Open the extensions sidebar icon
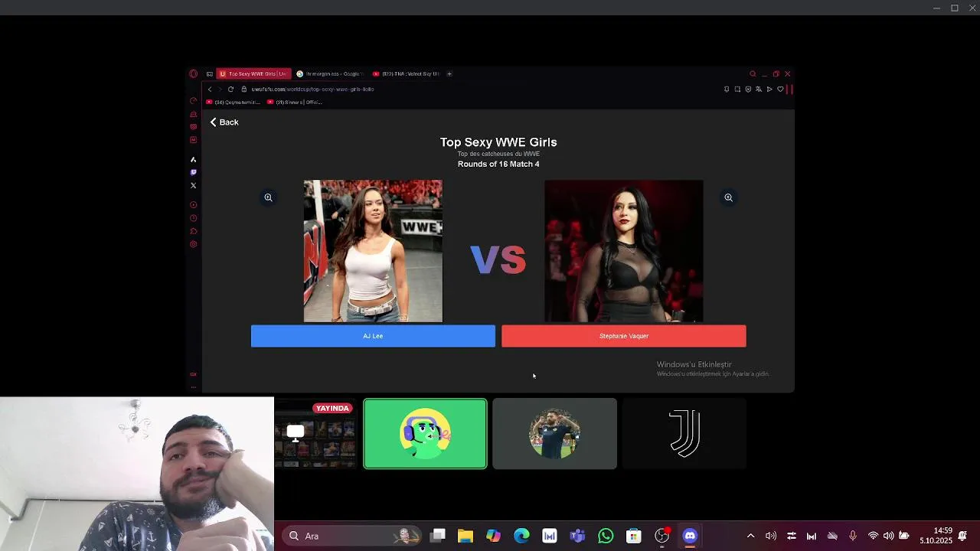Image resolution: width=980 pixels, height=551 pixels. [193, 231]
